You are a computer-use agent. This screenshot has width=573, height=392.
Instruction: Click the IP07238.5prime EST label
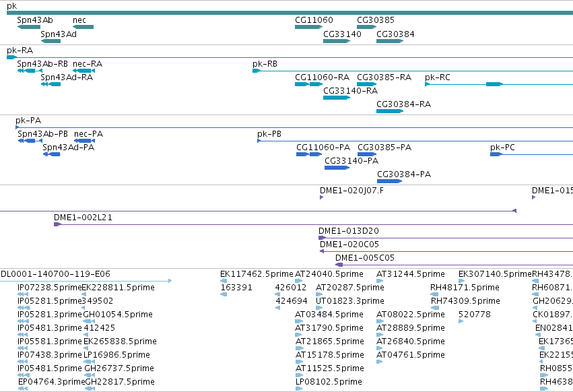point(50,288)
